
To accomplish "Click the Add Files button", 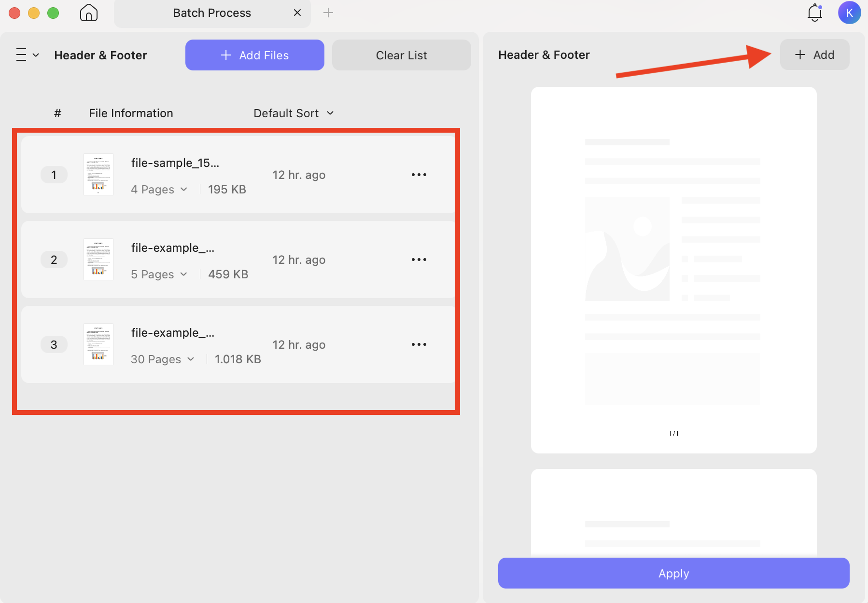I will click(254, 55).
